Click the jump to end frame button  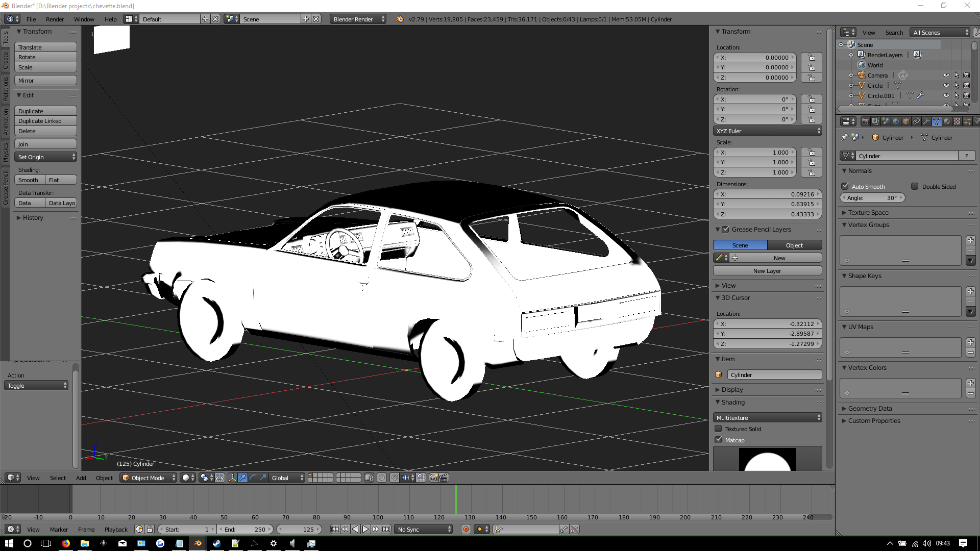point(386,529)
